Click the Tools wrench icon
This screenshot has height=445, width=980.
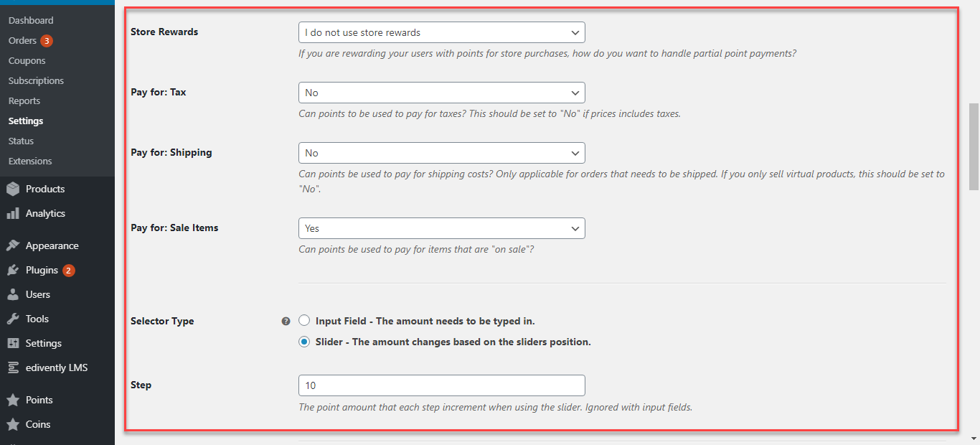click(13, 319)
